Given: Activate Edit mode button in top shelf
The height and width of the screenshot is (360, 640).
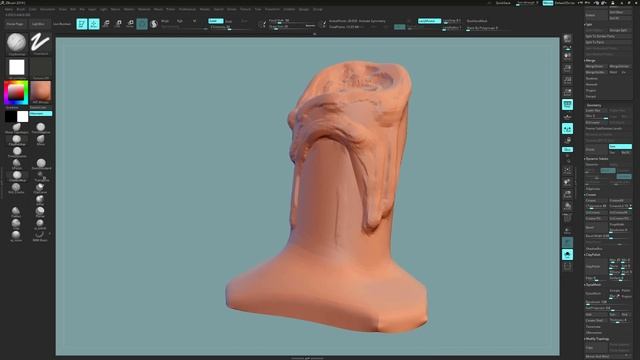Looking at the screenshot, I should click(82, 24).
